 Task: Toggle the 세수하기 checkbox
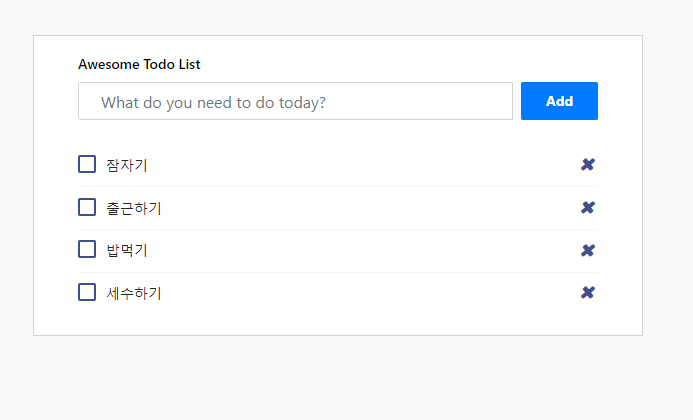point(87,292)
